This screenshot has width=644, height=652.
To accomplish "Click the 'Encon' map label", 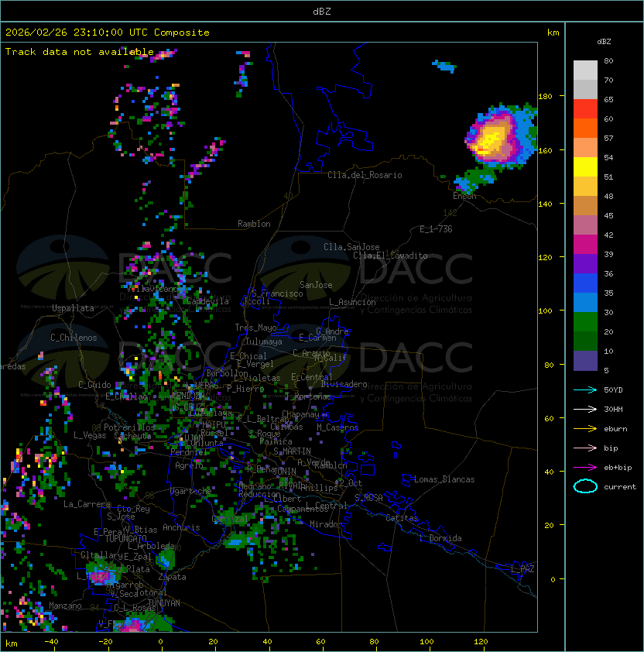I will pos(464,196).
